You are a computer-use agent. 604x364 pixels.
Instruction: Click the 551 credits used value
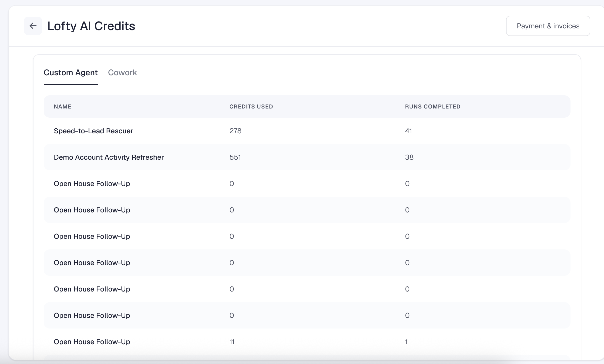[235, 157]
